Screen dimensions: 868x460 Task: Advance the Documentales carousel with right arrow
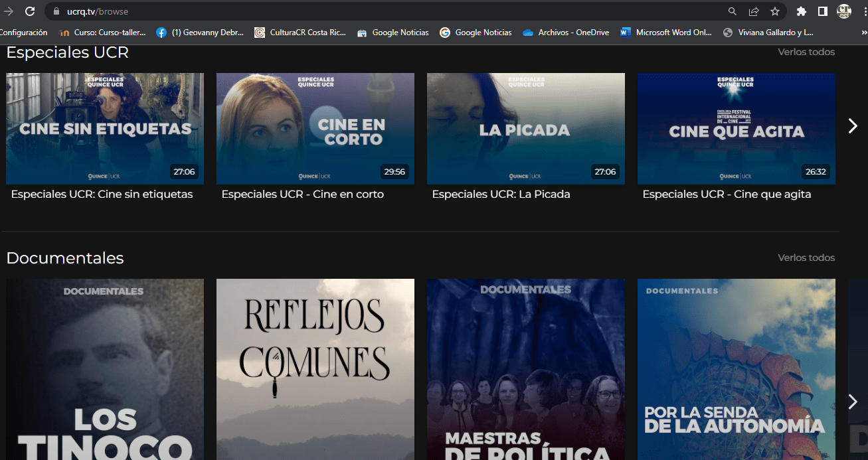[853, 402]
